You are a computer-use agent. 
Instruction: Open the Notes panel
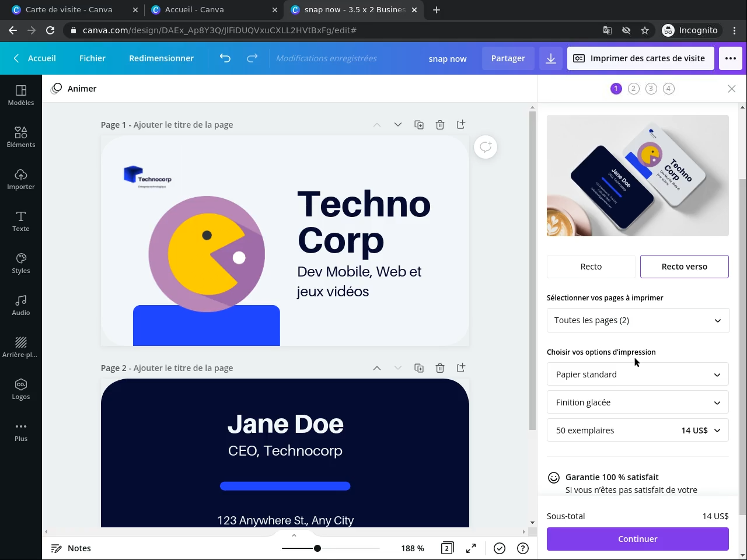pyautogui.click(x=71, y=548)
